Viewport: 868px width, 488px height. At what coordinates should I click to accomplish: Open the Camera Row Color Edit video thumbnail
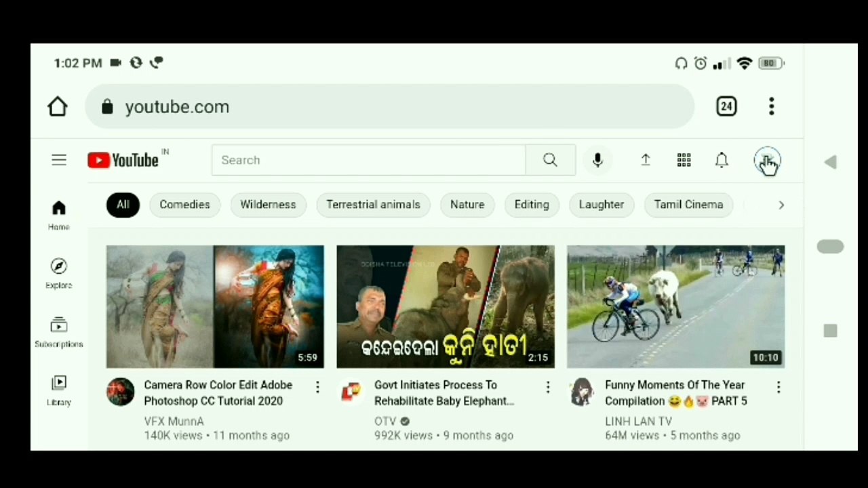[x=215, y=306]
